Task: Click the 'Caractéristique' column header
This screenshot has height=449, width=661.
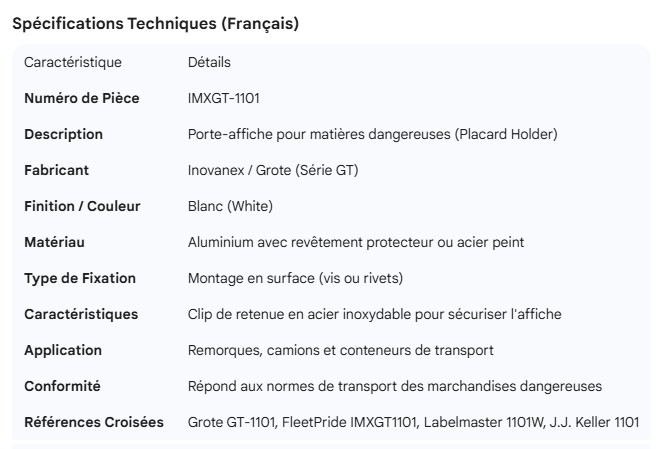Action: tap(73, 62)
